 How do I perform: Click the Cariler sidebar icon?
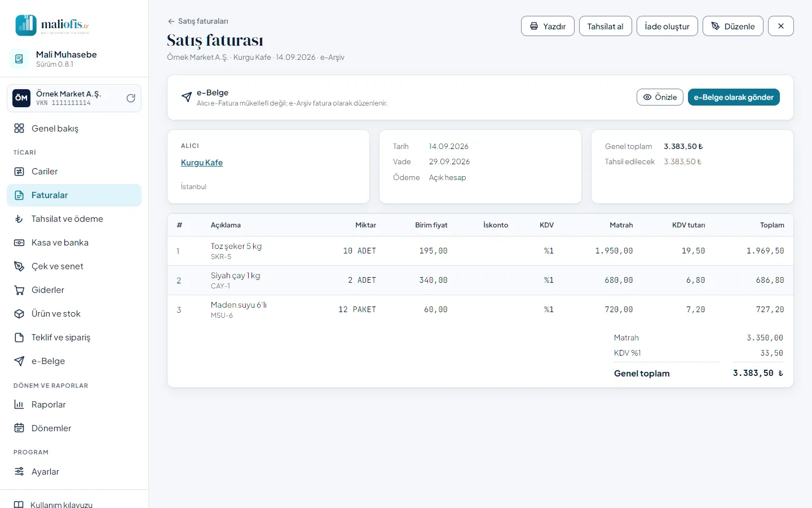coord(19,172)
